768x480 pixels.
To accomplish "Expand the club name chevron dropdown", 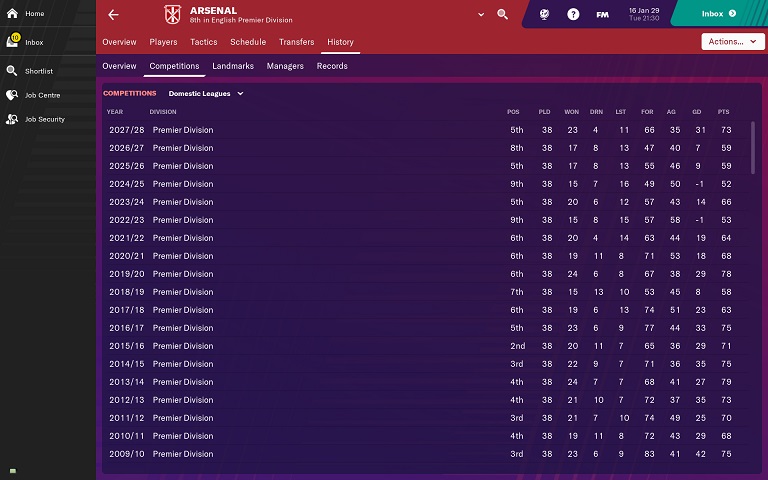I will point(480,15).
